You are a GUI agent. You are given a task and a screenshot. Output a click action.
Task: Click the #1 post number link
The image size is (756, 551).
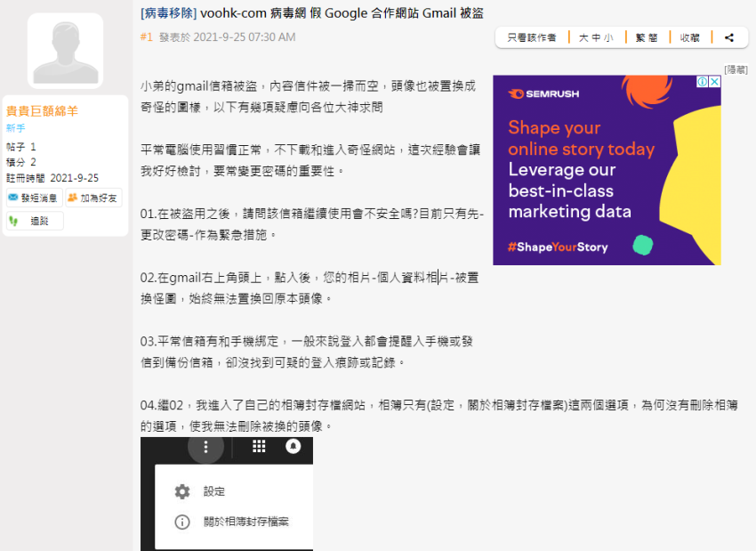click(x=147, y=37)
